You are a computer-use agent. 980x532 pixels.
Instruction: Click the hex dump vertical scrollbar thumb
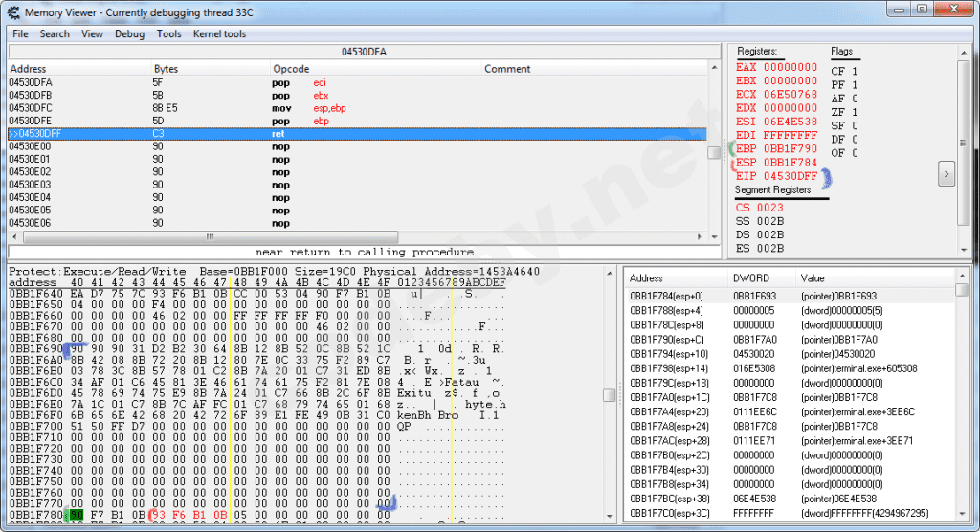click(x=610, y=395)
